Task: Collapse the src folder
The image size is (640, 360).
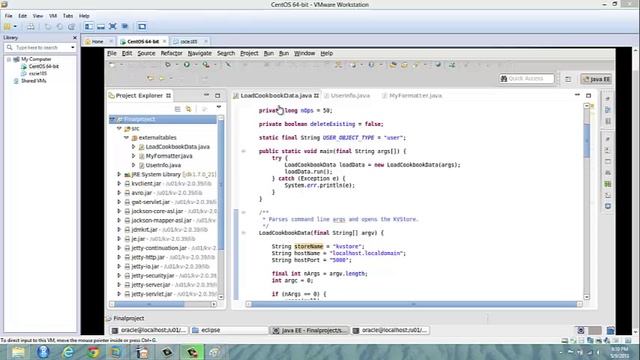Action: click(119, 129)
